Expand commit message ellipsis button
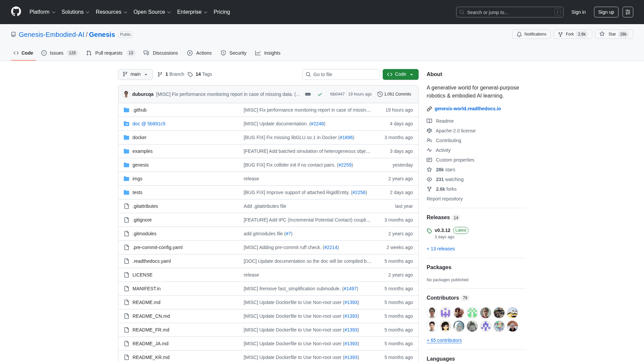Image resolution: width=644 pixels, height=362 pixels. coord(308,94)
